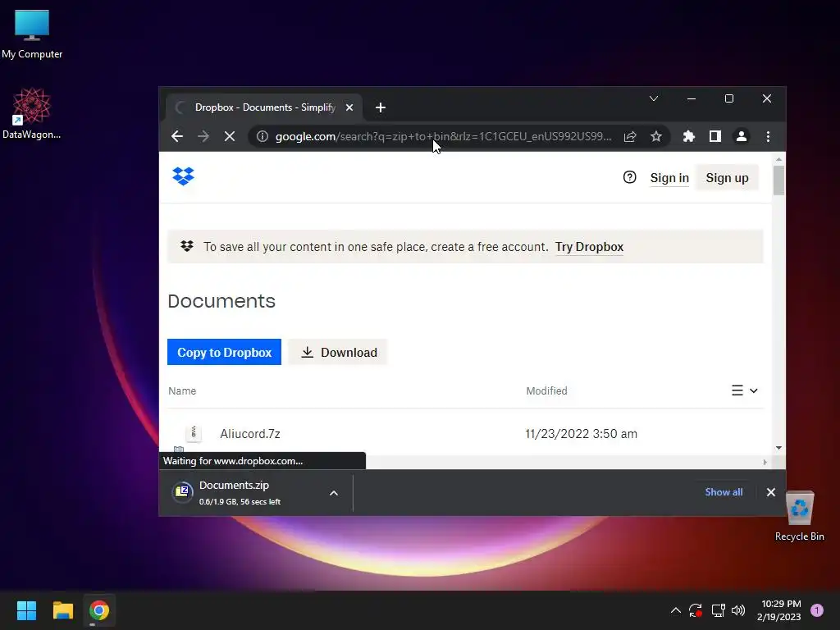The image size is (840, 630).
Task: Open the Windows Start menu
Action: point(26,610)
